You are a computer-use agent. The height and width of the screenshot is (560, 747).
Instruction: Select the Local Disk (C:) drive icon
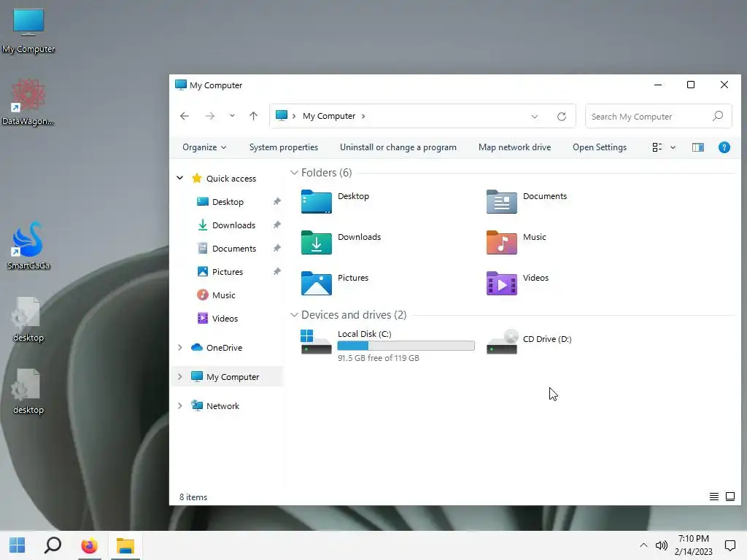pyautogui.click(x=316, y=342)
